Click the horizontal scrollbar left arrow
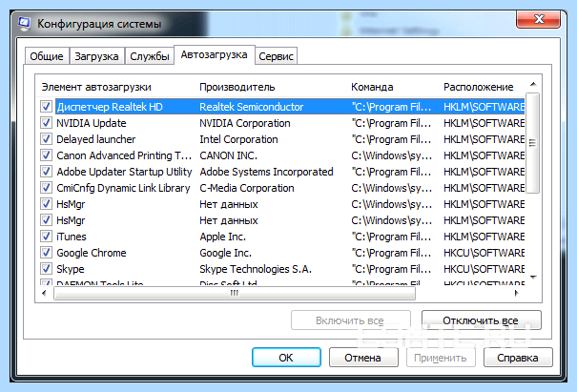 point(44,294)
